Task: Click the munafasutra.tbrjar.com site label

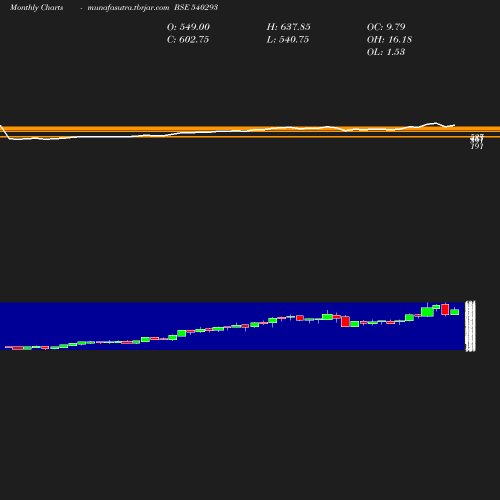Action: click(x=128, y=7)
